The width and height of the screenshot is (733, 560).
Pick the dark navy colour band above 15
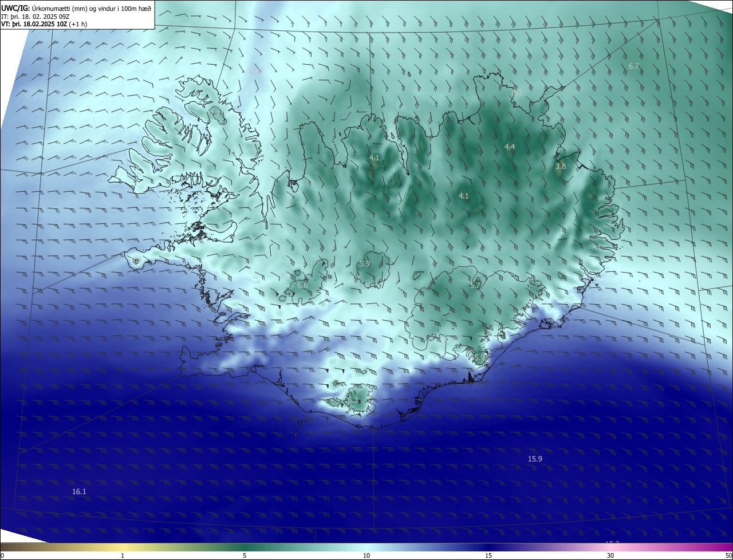tap(488, 547)
